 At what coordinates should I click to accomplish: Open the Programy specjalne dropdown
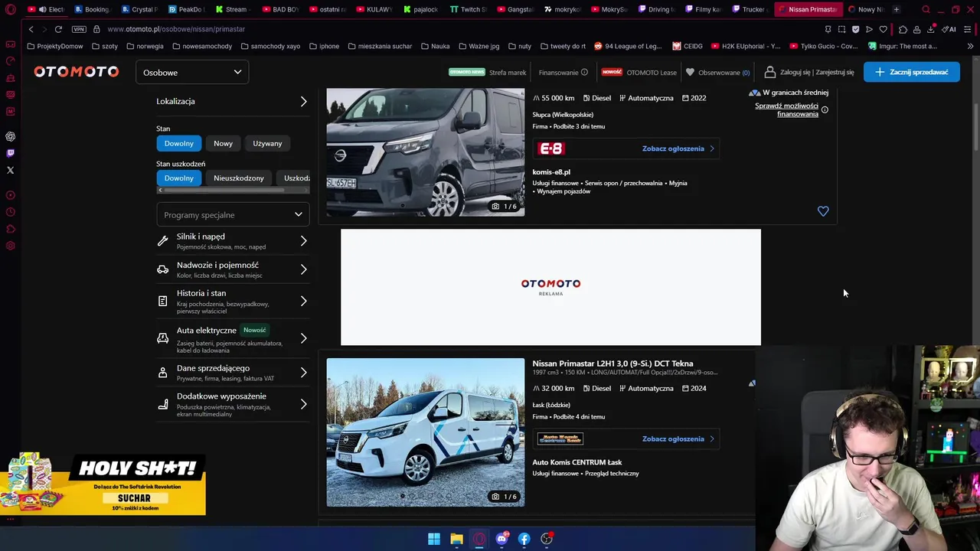point(233,214)
